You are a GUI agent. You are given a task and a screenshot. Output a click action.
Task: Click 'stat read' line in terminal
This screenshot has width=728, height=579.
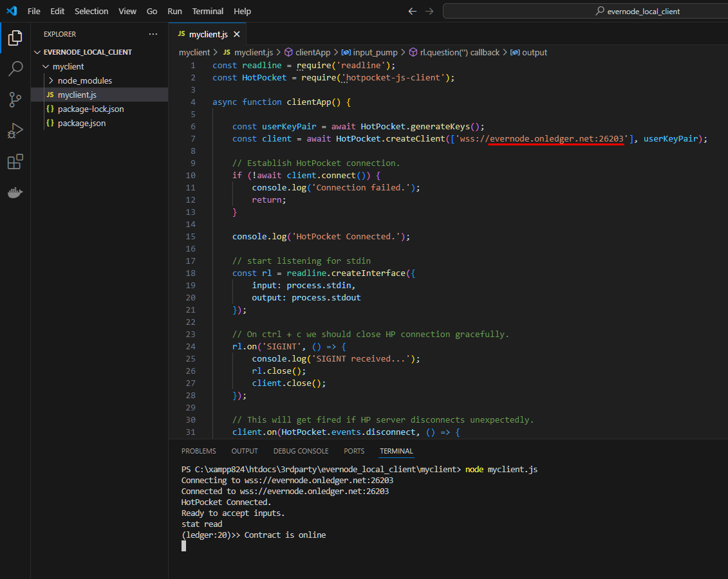(201, 524)
